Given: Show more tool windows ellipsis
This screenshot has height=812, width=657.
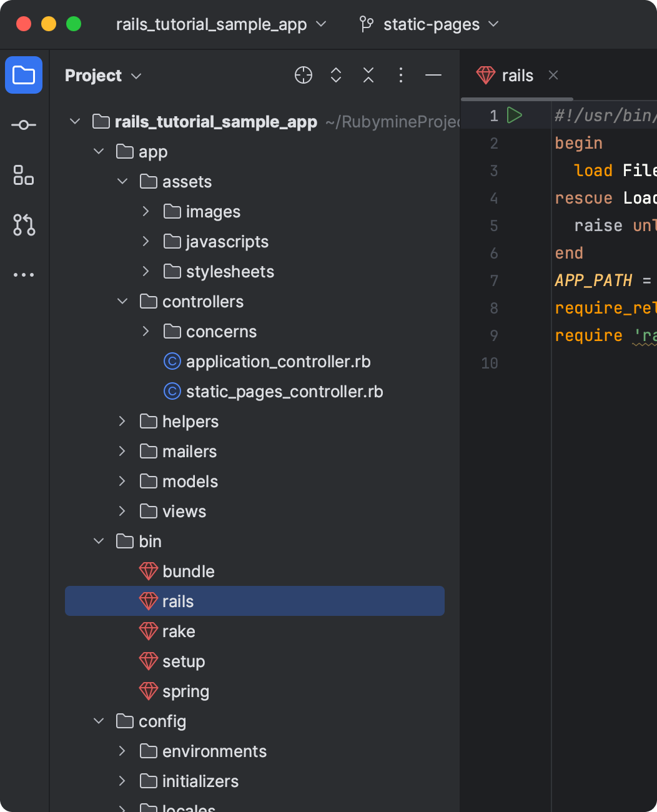Looking at the screenshot, I should point(24,275).
